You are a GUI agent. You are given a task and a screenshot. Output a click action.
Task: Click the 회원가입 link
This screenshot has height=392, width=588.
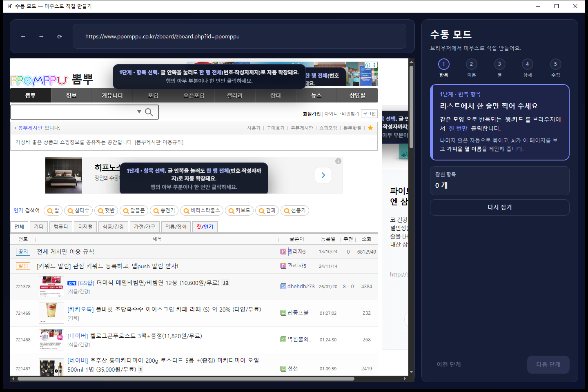tap(312, 114)
